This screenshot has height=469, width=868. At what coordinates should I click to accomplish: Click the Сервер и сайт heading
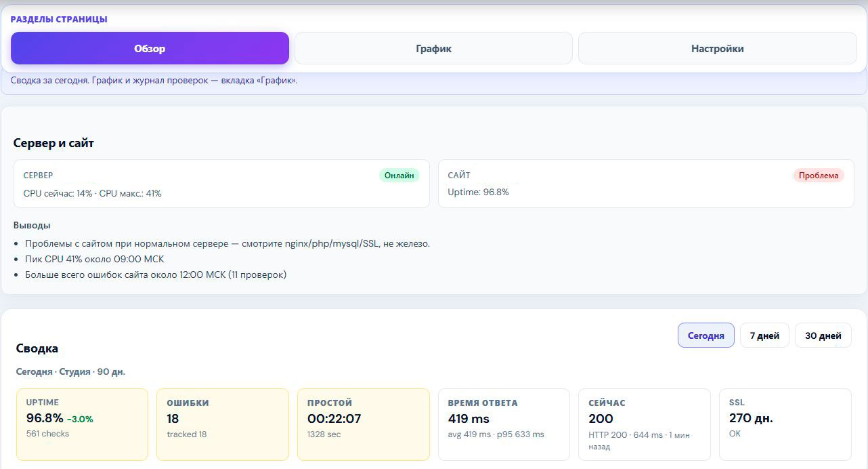[53, 143]
